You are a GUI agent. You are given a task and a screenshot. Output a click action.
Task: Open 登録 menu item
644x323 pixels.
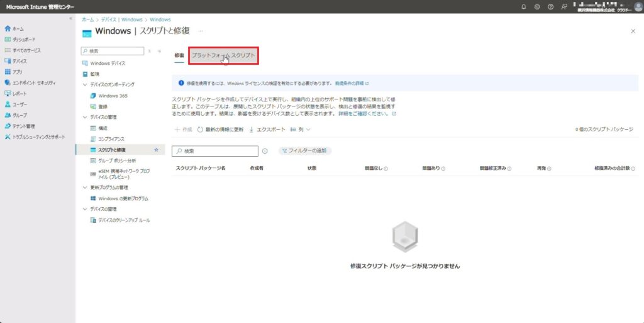99,106
